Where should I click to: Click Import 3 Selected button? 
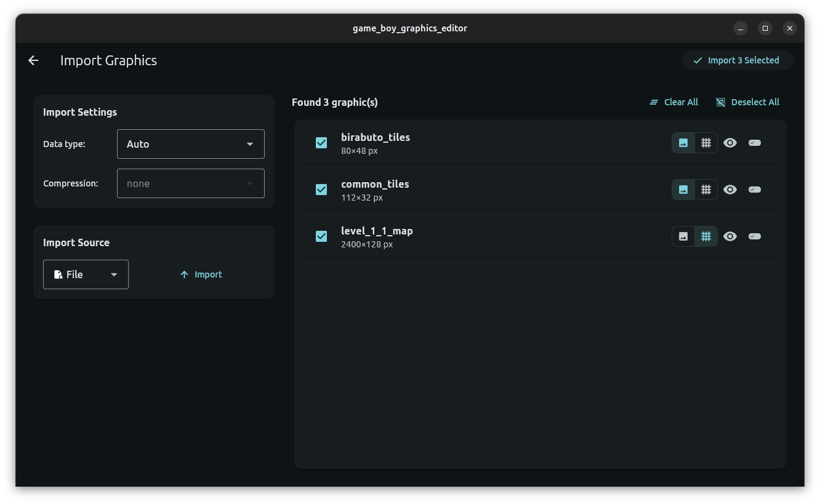738,60
